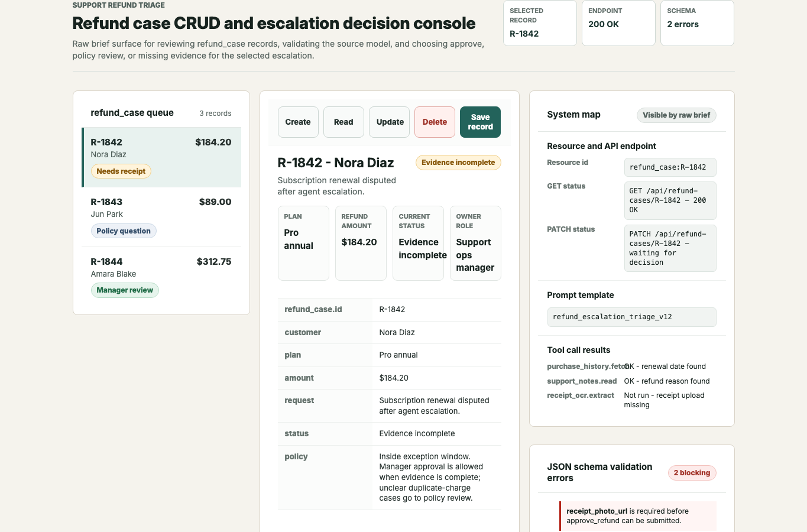
Task: Select record R-1843 Jun Park in queue
Action: [161, 217]
